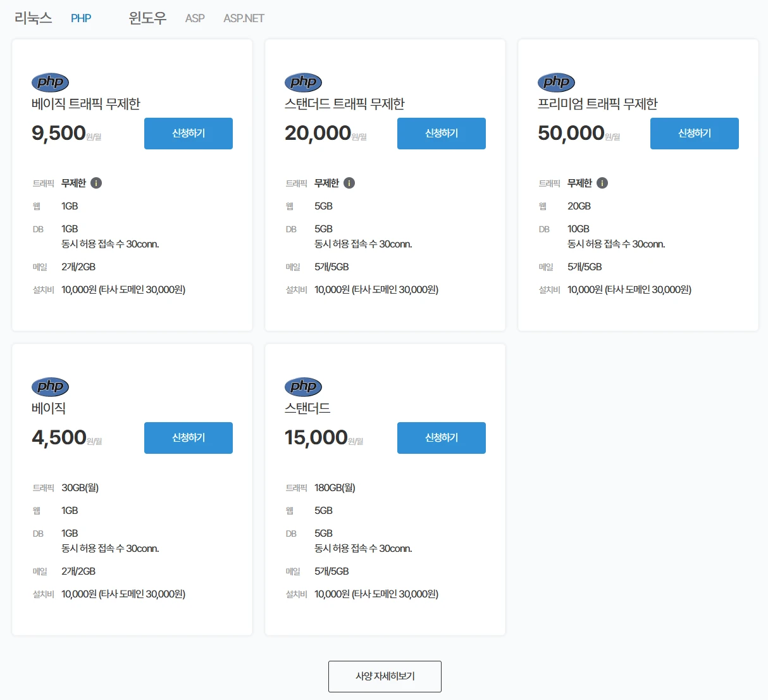Click the PHP logo on 프리미엄 트래픽 무제한 card
Image resolution: width=768 pixels, height=700 pixels.
click(x=556, y=82)
